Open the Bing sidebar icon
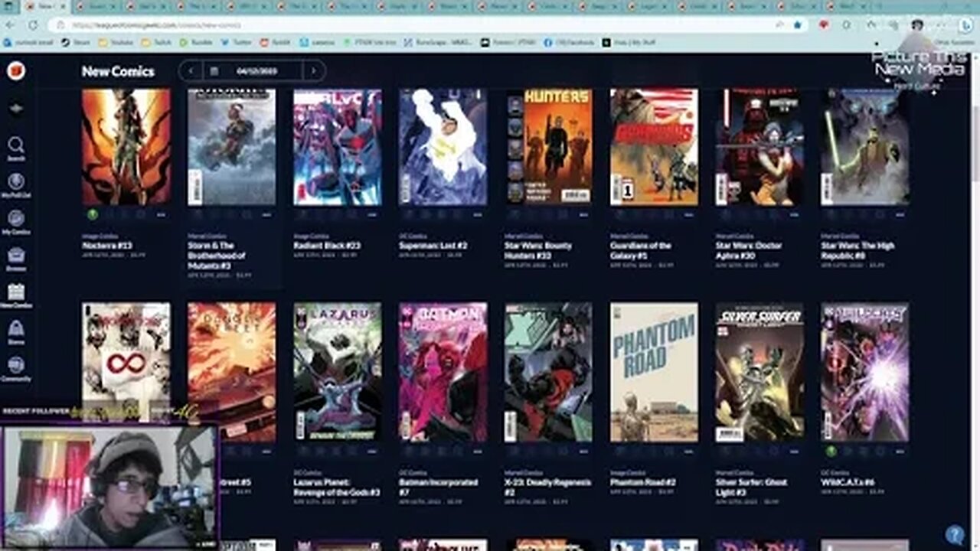Image resolution: width=980 pixels, height=551 pixels. [x=965, y=25]
